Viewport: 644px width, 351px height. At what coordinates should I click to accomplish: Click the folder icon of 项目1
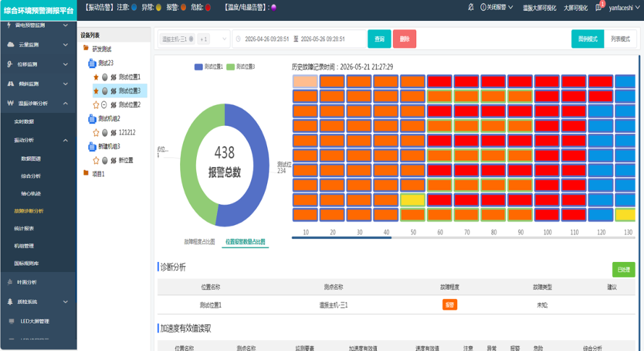(86, 174)
